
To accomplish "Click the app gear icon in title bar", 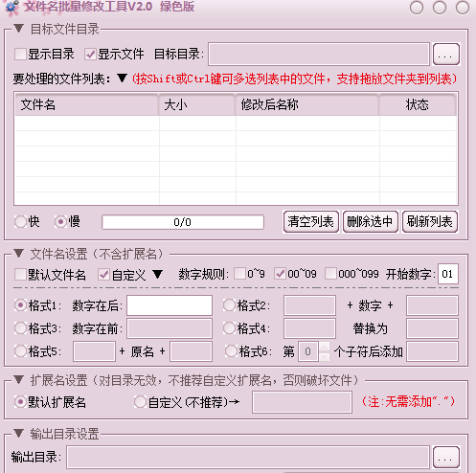I will click(x=12, y=8).
